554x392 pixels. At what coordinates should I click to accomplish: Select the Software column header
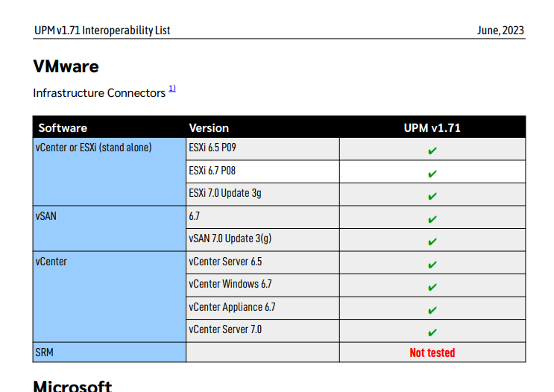point(63,128)
